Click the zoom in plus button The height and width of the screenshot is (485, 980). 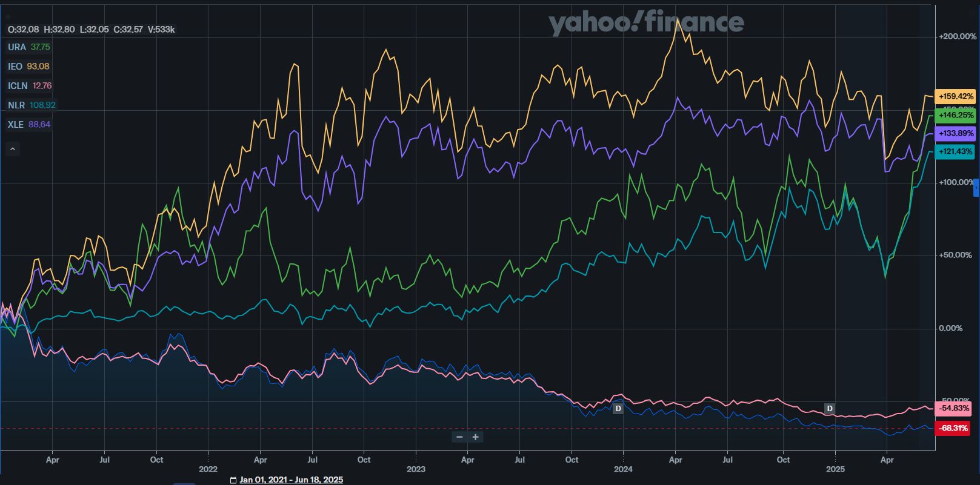(x=476, y=437)
